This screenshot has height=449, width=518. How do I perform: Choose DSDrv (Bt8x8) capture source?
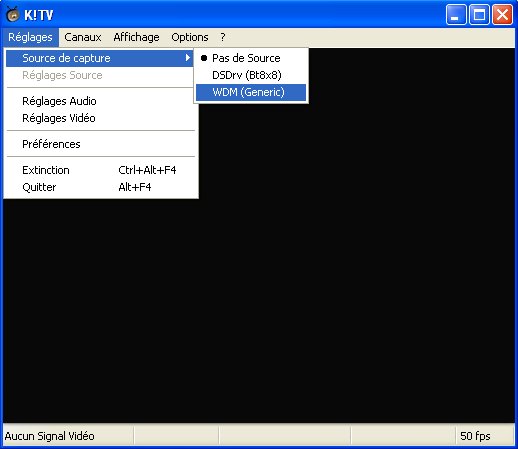(251, 75)
